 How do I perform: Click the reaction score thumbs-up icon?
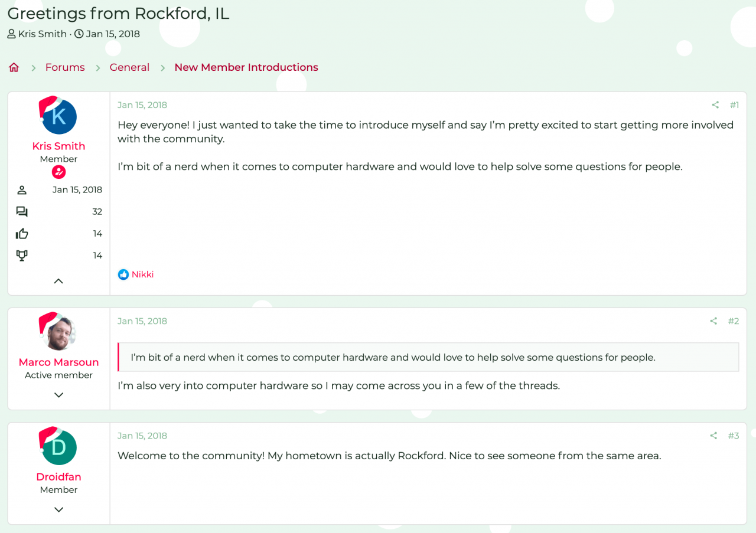pos(22,234)
